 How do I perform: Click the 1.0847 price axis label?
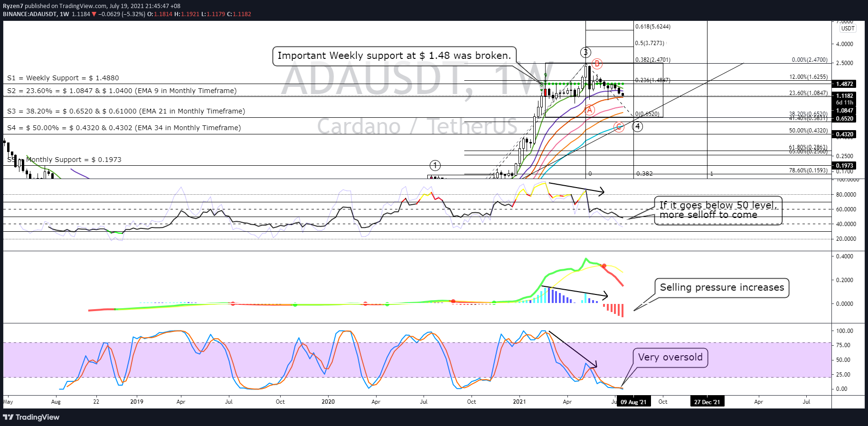pos(845,111)
